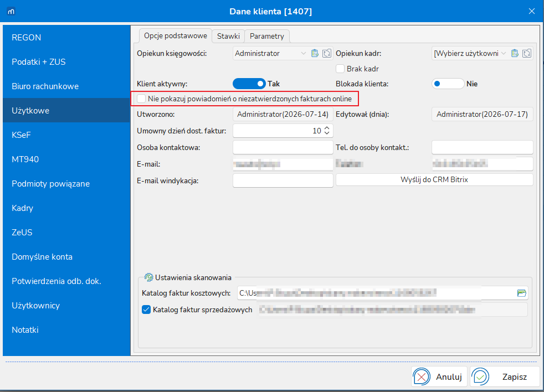This screenshot has width=544, height=392.
Task: Click the refresh icon beside Opiekun kadr dropdown
Action: (x=527, y=53)
